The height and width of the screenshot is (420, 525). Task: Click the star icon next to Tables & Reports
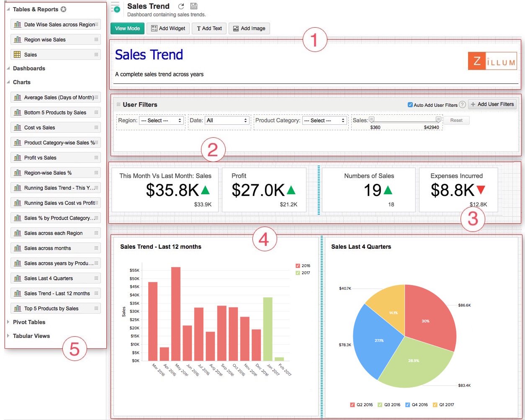pyautogui.click(x=63, y=9)
